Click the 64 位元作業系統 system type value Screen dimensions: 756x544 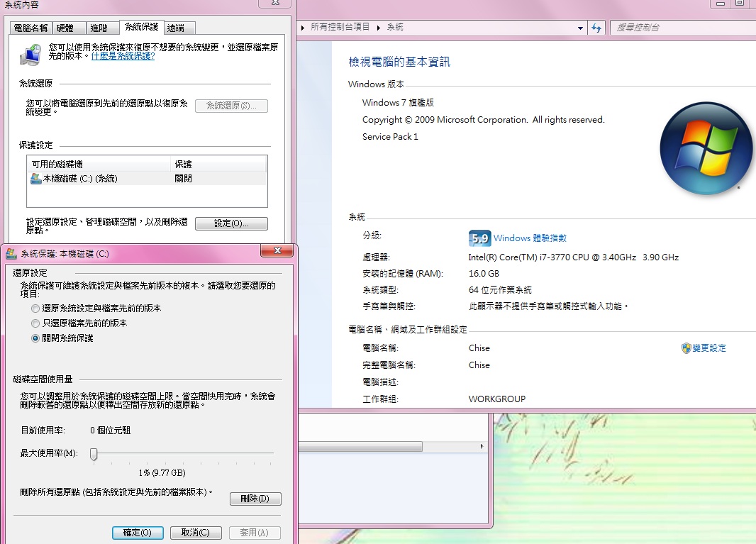pos(500,290)
